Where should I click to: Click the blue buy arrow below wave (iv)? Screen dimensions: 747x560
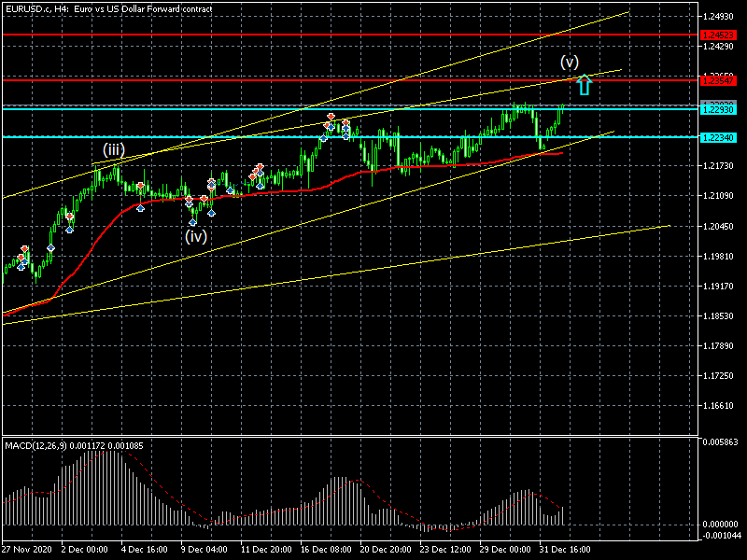click(x=193, y=221)
